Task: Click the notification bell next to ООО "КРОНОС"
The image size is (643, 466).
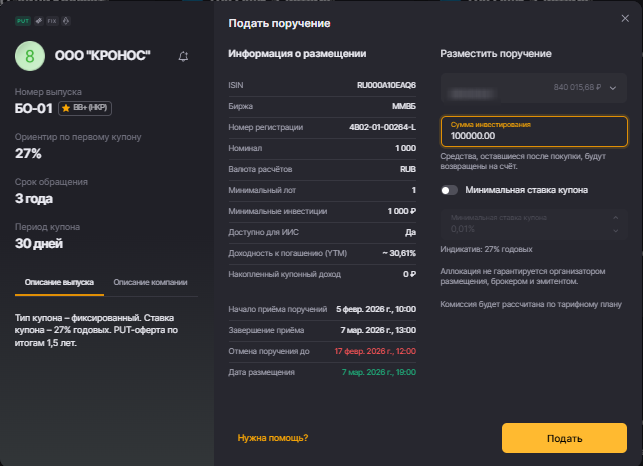Action: point(183,57)
